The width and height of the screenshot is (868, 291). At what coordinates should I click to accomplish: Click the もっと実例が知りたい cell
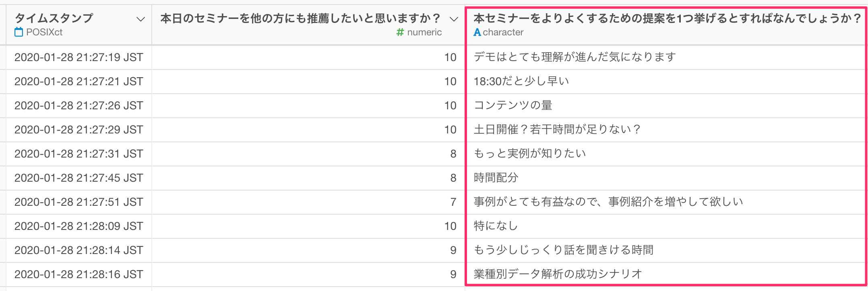point(666,154)
